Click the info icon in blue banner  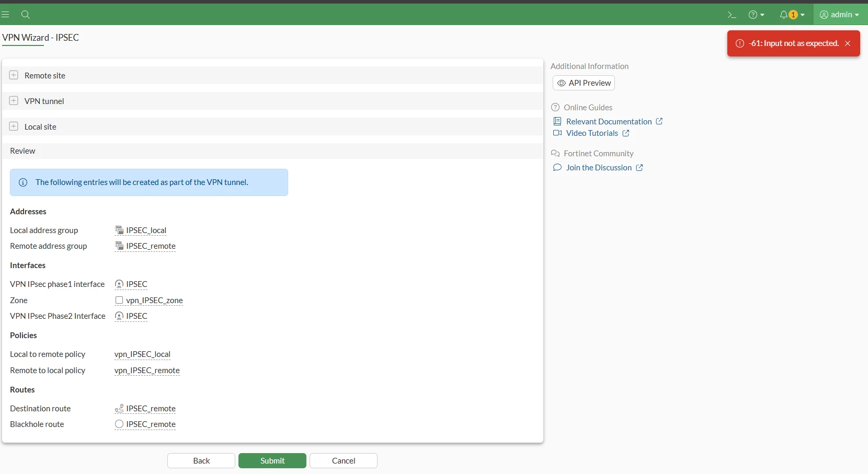pos(23,182)
